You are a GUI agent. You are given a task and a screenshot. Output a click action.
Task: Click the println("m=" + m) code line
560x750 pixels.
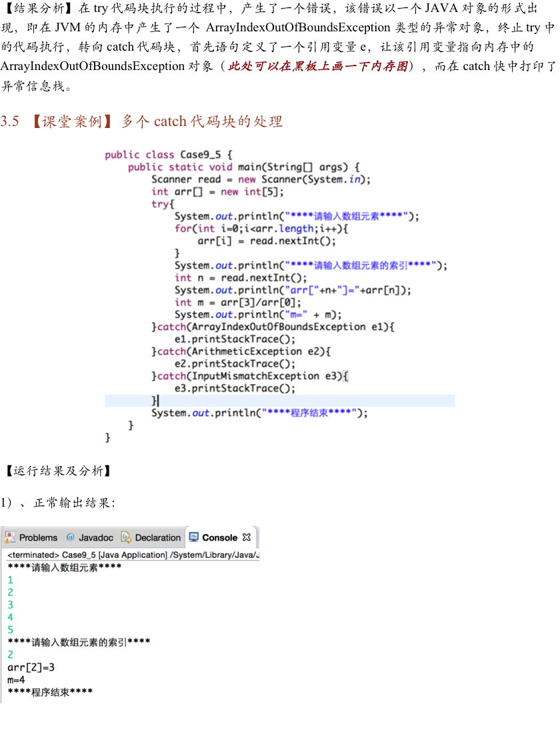click(x=258, y=315)
